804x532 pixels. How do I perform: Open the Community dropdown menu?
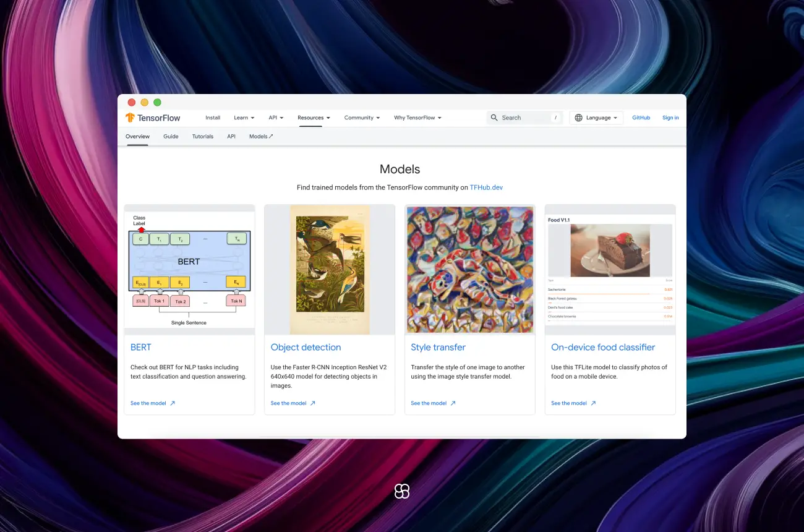point(362,118)
